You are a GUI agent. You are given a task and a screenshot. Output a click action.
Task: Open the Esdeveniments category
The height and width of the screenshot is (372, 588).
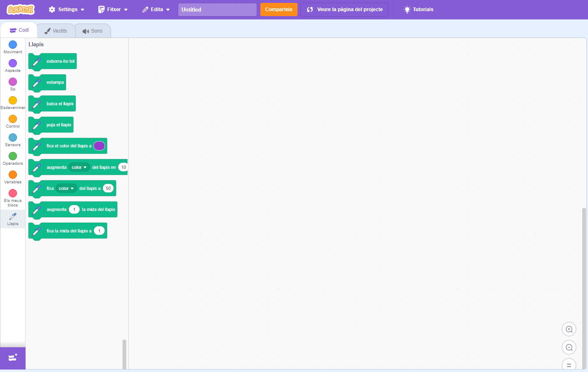(13, 100)
